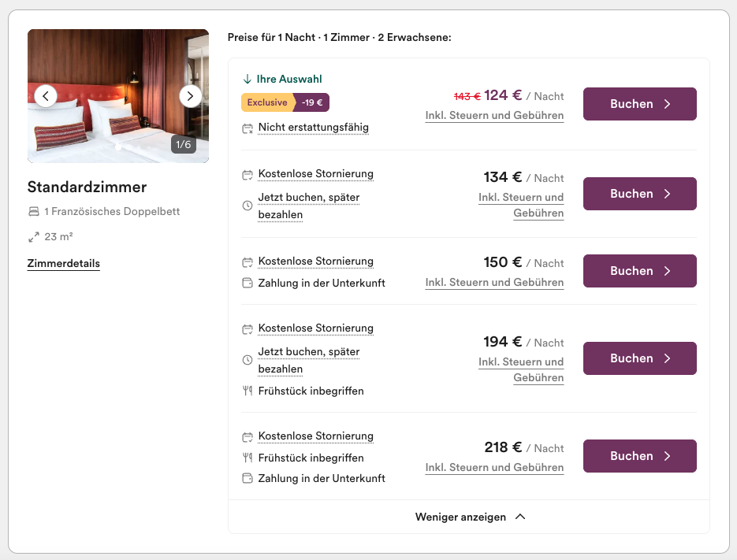Book the 134 € per night offer
The image size is (737, 560).
pos(640,194)
